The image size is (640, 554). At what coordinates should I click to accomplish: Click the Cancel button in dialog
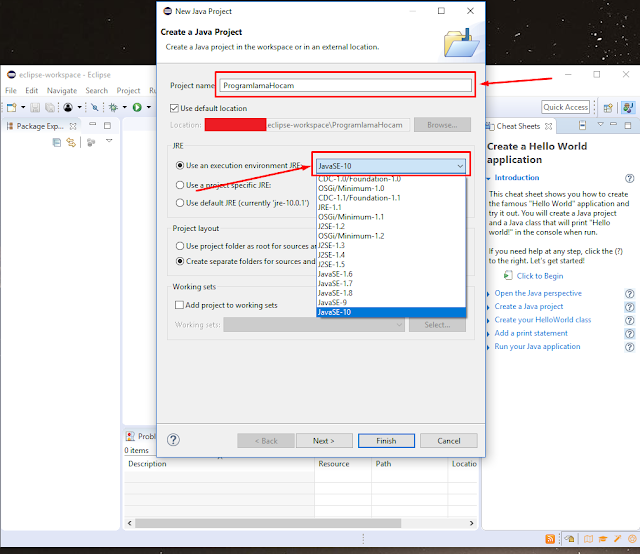coord(449,441)
